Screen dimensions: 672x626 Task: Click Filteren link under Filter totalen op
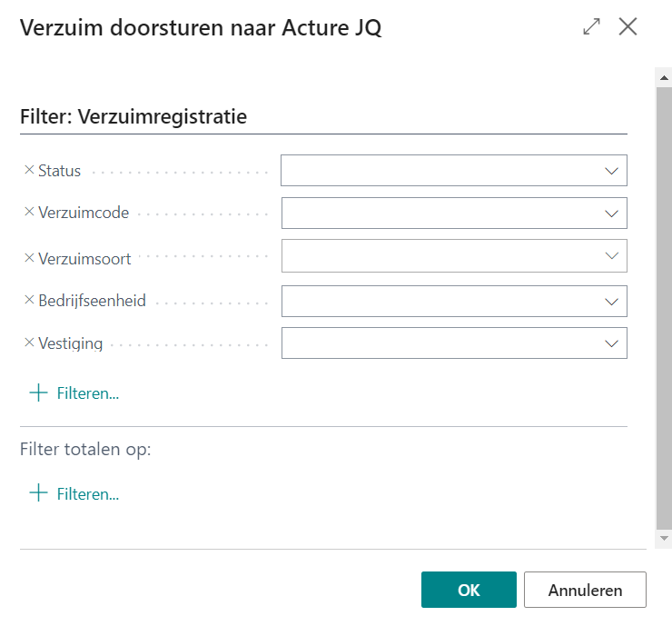click(x=88, y=493)
